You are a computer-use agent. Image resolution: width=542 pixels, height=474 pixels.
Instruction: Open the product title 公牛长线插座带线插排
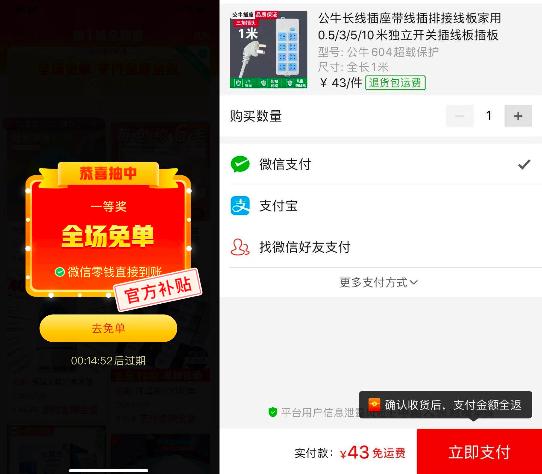(x=409, y=26)
